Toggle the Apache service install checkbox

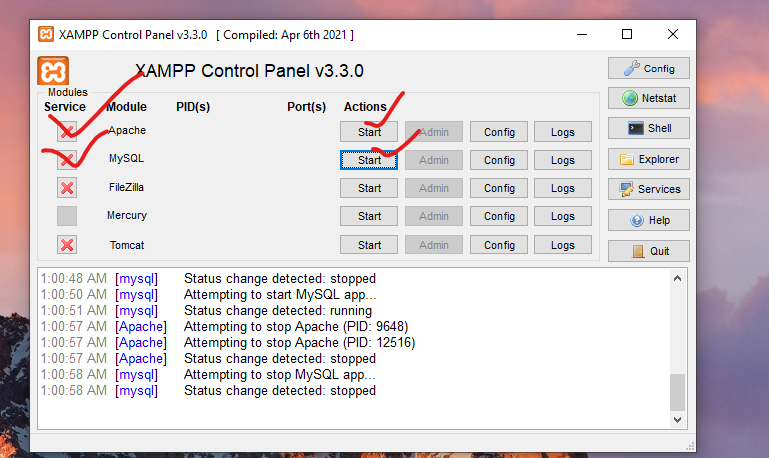click(67, 131)
